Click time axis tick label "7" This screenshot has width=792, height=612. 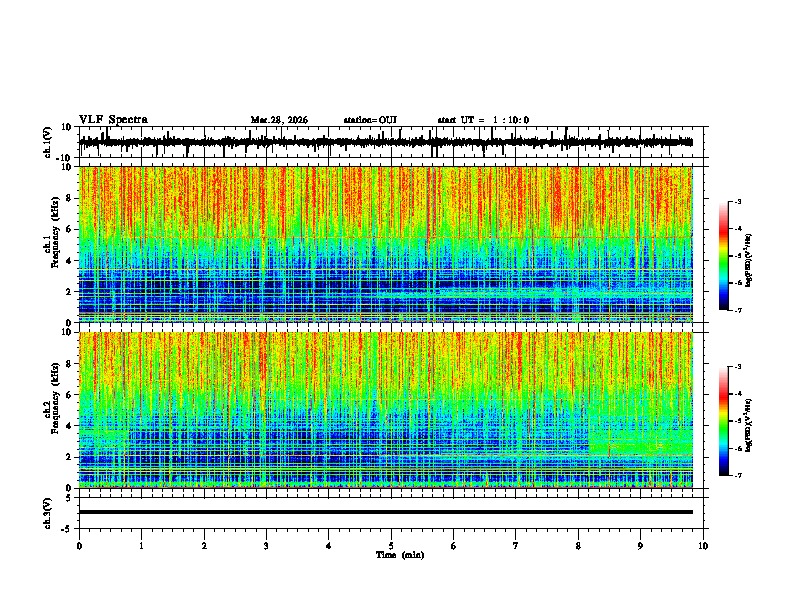(x=516, y=546)
